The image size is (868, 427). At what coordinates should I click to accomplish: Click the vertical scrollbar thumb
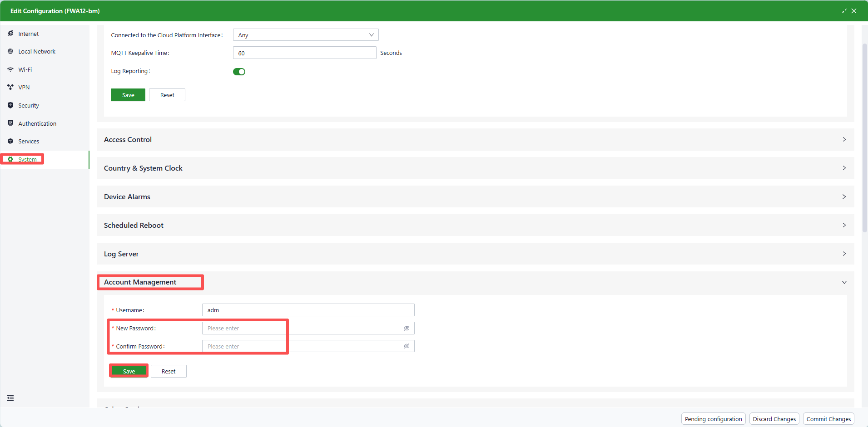point(864,138)
